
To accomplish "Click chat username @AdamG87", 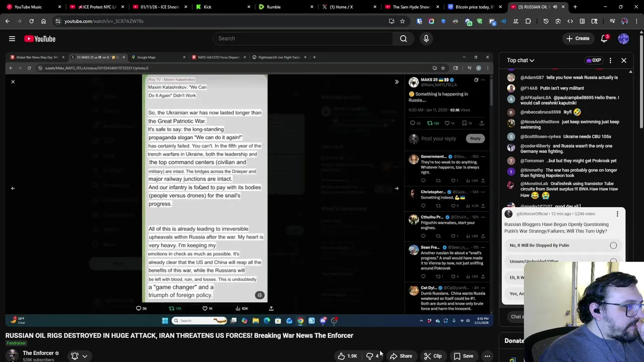I will click(532, 78).
